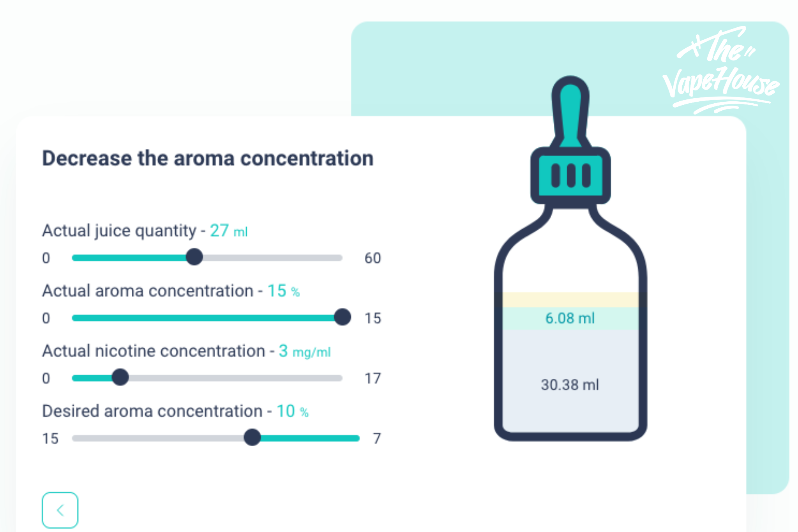Click The Vape House logo

pyautogui.click(x=721, y=70)
